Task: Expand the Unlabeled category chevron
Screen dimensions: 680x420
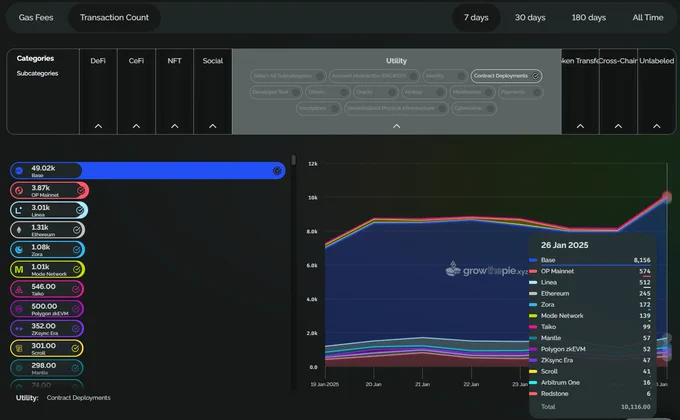Action: pyautogui.click(x=657, y=126)
